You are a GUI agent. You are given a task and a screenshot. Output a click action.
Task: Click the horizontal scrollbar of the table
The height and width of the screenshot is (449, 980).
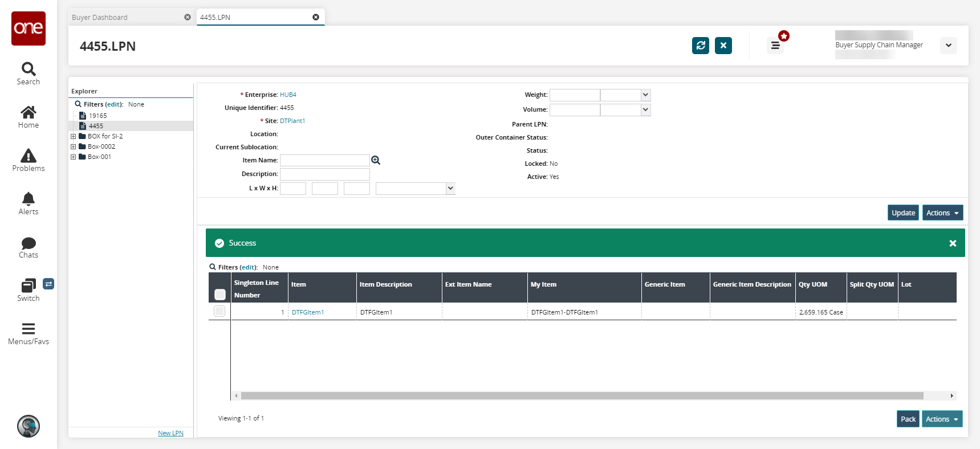click(582, 395)
